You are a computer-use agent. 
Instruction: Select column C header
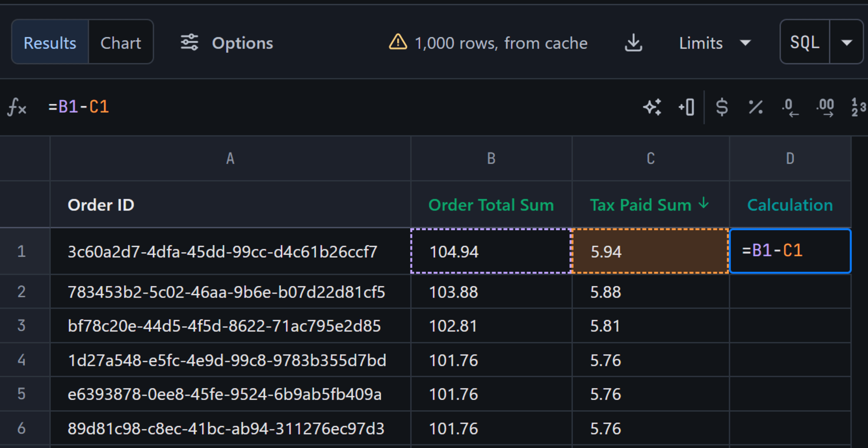(x=651, y=158)
